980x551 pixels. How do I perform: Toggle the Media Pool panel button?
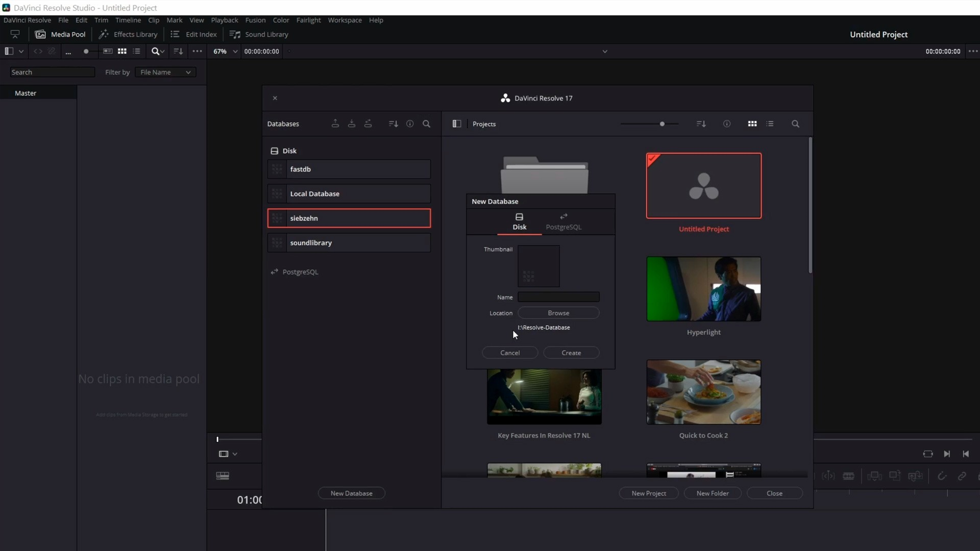(x=60, y=34)
